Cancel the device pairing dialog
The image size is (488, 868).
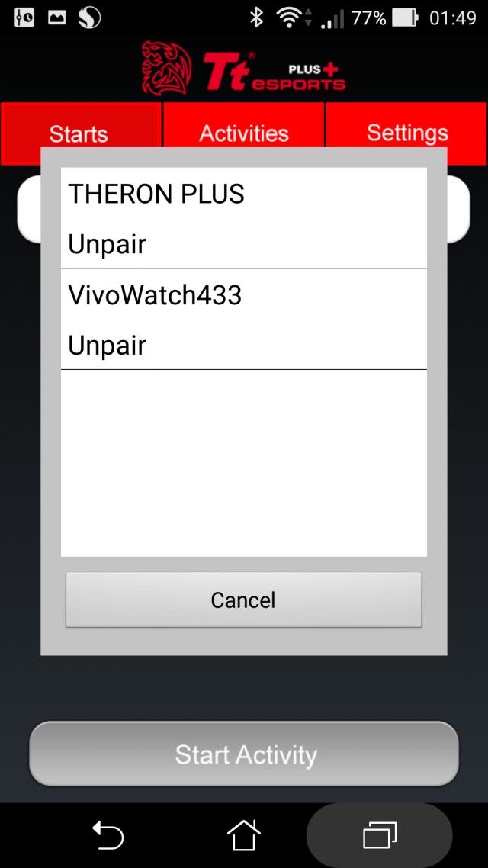(x=243, y=600)
